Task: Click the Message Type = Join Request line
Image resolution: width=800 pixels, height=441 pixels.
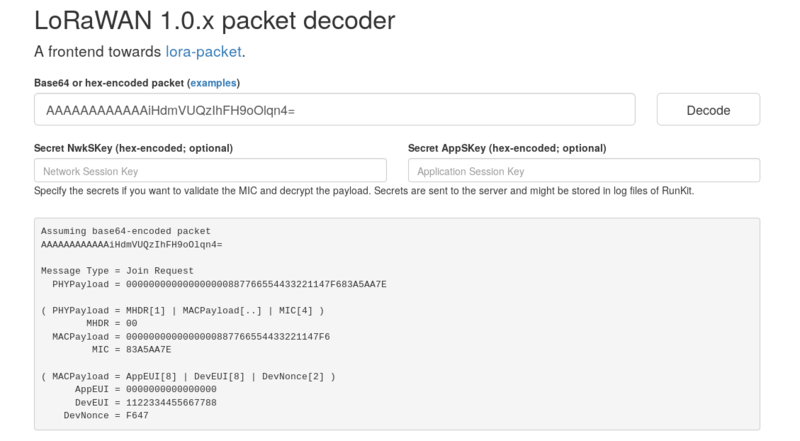Action: (x=118, y=271)
